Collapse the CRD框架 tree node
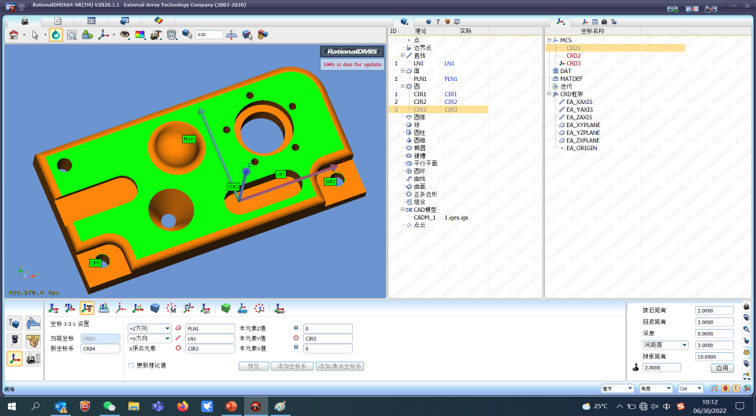 [549, 94]
